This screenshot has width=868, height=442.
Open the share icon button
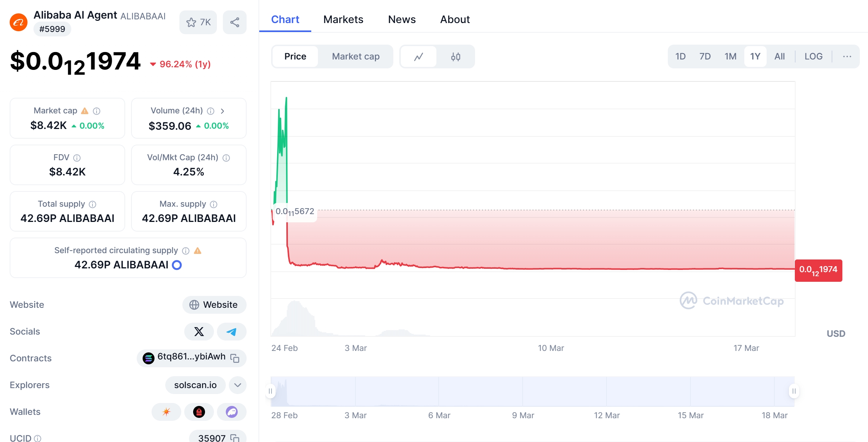235,22
